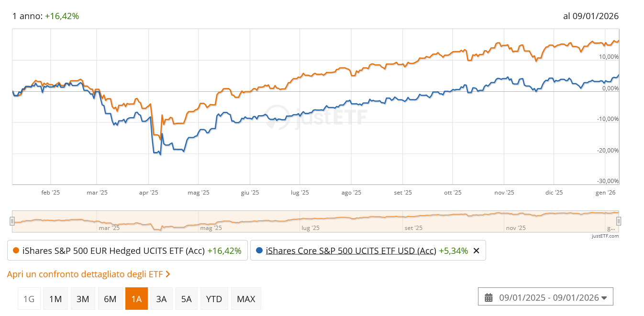Screen dimensions: 644x316
Task: Remove iShares Core S&P 500 ETF from comparison
Action: [476, 251]
